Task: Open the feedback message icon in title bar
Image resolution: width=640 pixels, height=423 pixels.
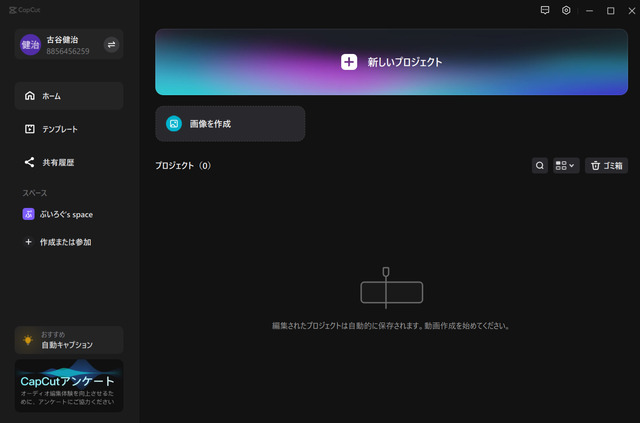Action: click(544, 10)
